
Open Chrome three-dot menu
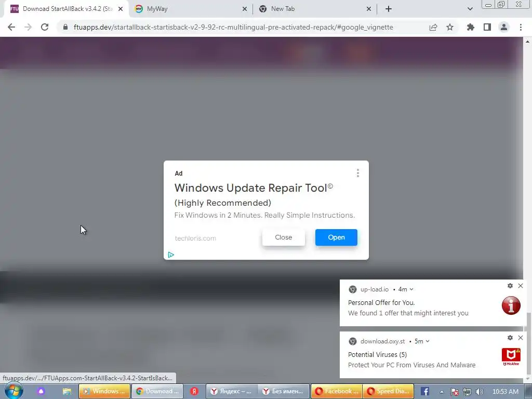coord(521,27)
